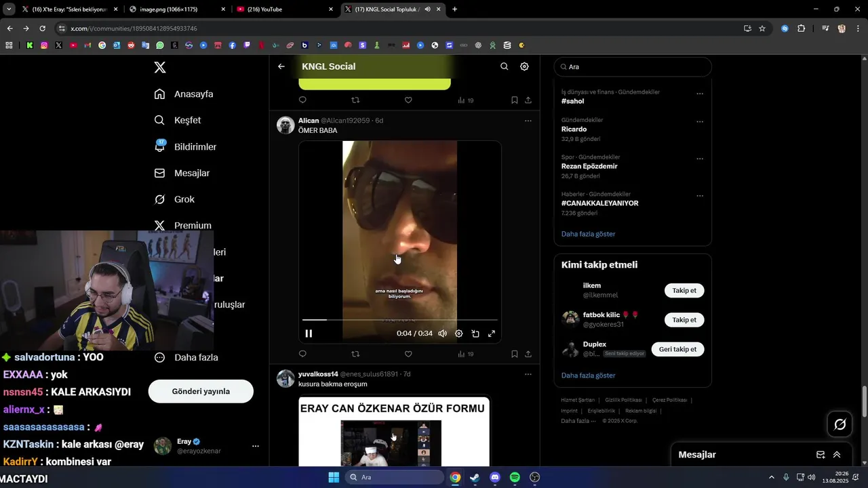
Task: Open options for Rezan Epözdemir trend
Action: [700, 159]
